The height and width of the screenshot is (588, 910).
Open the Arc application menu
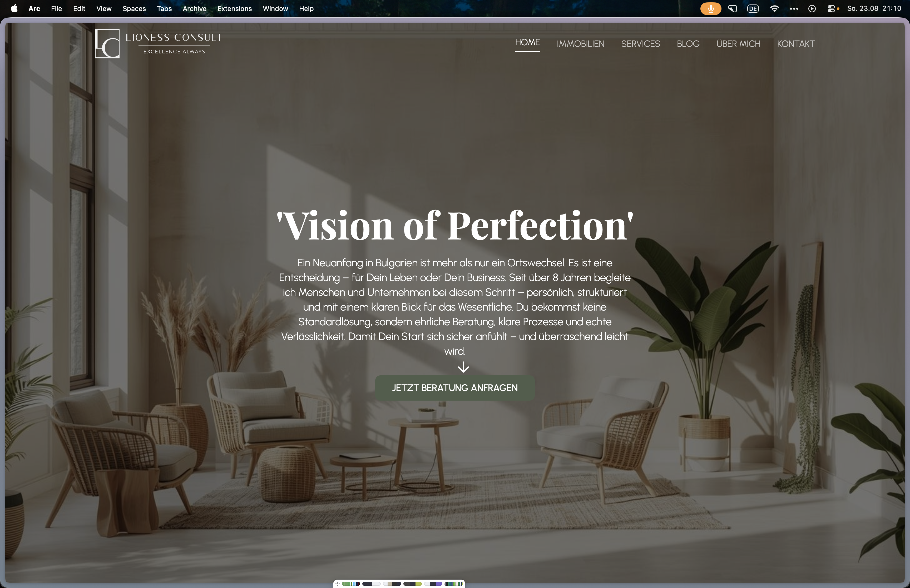34,8
